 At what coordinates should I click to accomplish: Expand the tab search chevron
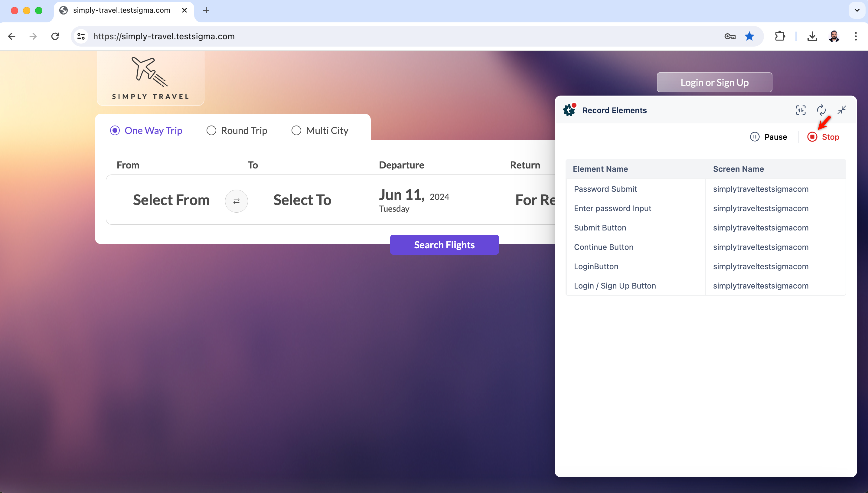(857, 11)
